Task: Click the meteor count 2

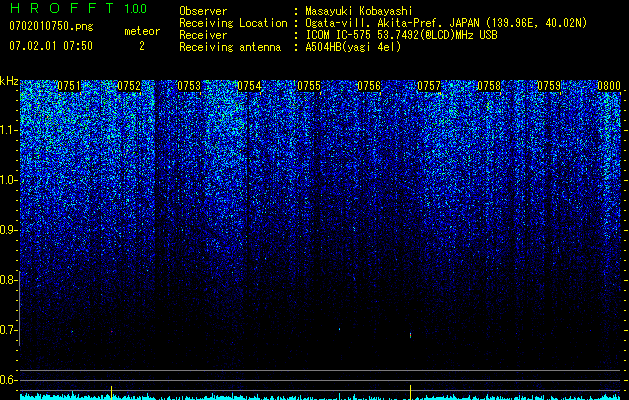Action: (142, 46)
